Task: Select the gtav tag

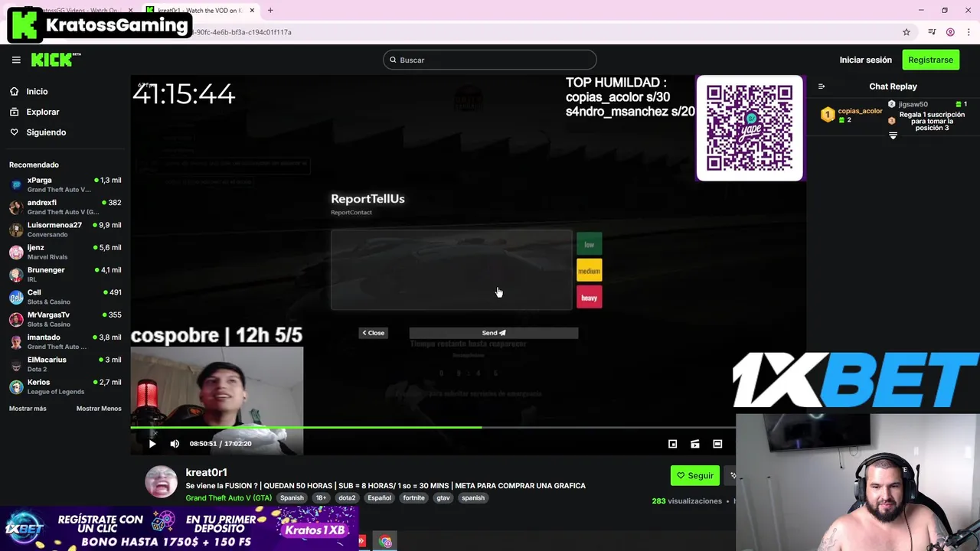Action: tap(443, 497)
